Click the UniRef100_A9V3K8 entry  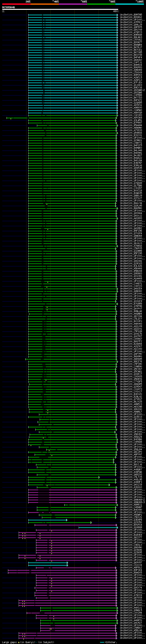point(131,118)
